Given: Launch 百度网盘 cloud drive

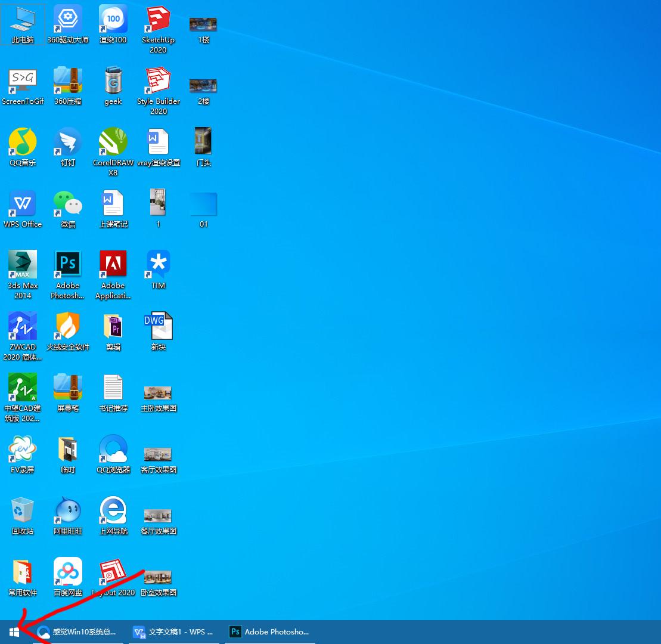Looking at the screenshot, I should tap(67, 571).
